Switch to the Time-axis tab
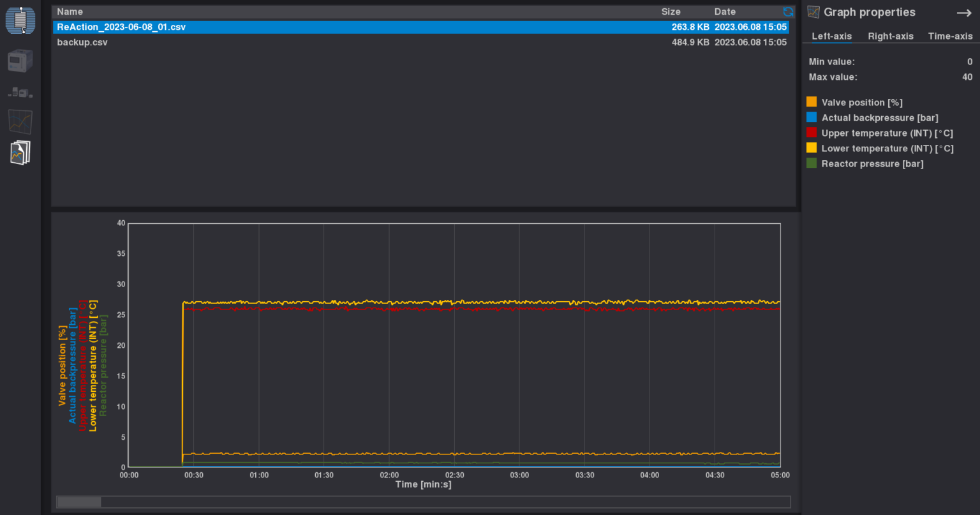This screenshot has height=515, width=980. point(950,36)
